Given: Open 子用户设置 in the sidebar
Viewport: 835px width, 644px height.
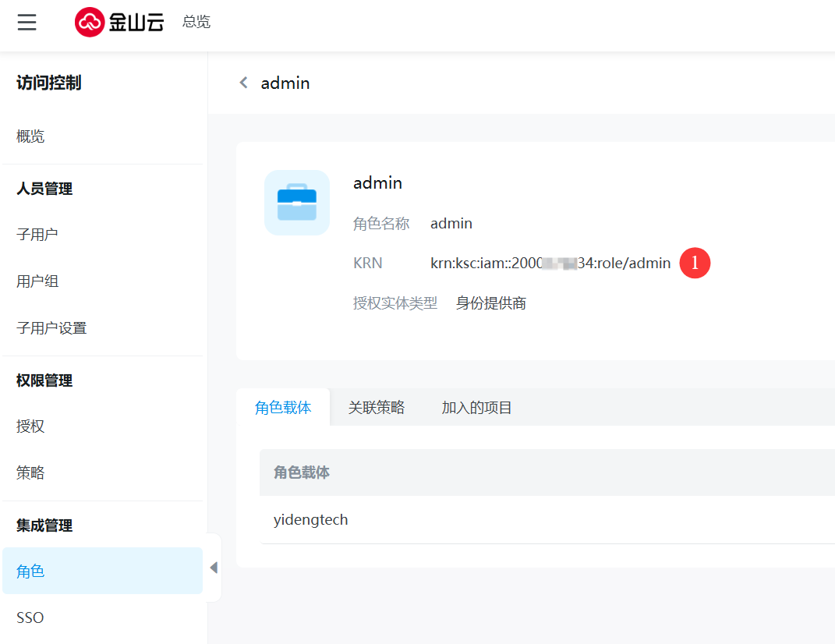Looking at the screenshot, I should coord(51,328).
